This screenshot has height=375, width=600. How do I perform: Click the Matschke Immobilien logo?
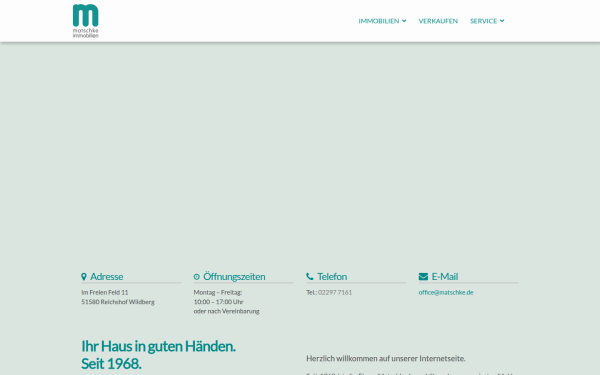click(86, 21)
